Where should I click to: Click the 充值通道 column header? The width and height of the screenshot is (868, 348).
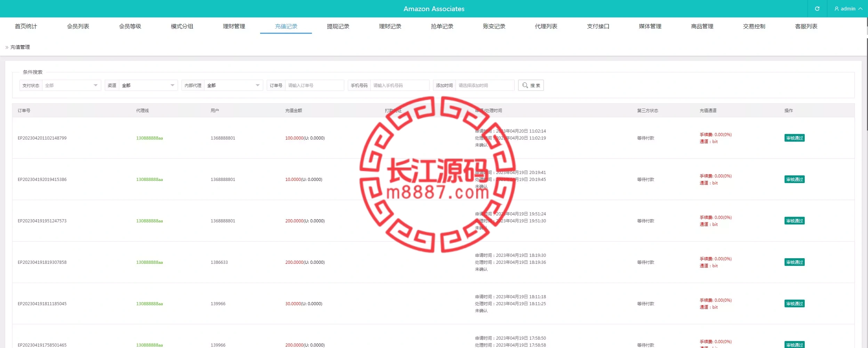(708, 111)
